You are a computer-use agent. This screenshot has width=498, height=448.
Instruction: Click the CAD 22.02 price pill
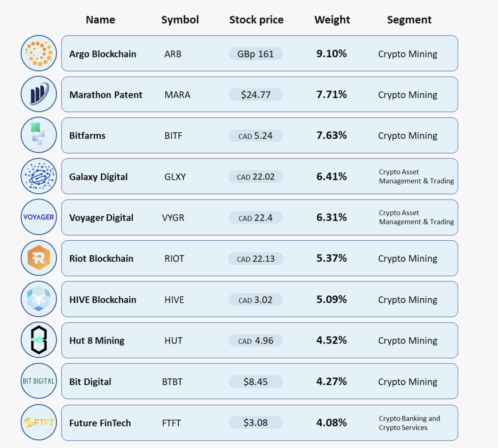256,177
